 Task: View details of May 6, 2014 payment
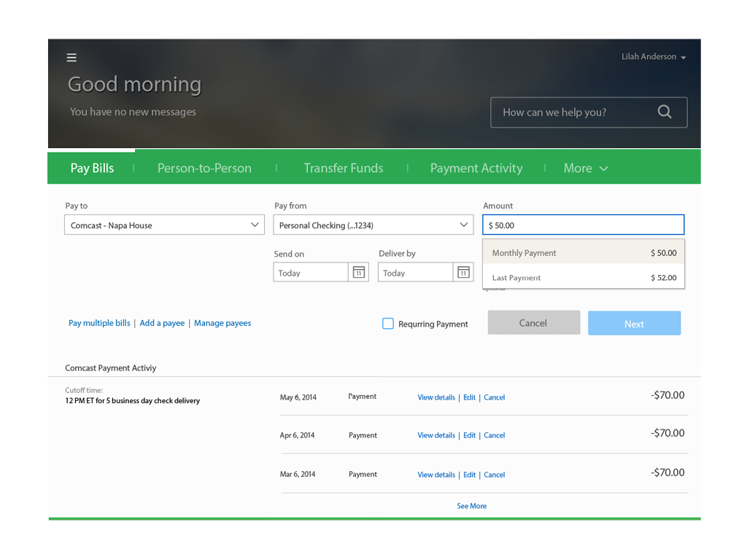436,397
